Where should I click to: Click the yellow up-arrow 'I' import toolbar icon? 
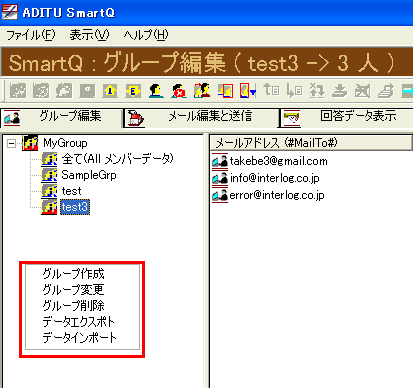(110, 91)
